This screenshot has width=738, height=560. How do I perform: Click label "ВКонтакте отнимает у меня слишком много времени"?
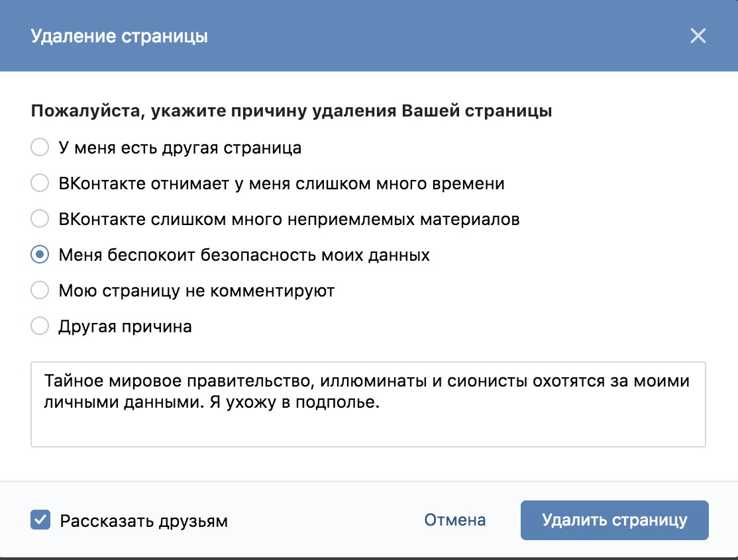tap(282, 183)
